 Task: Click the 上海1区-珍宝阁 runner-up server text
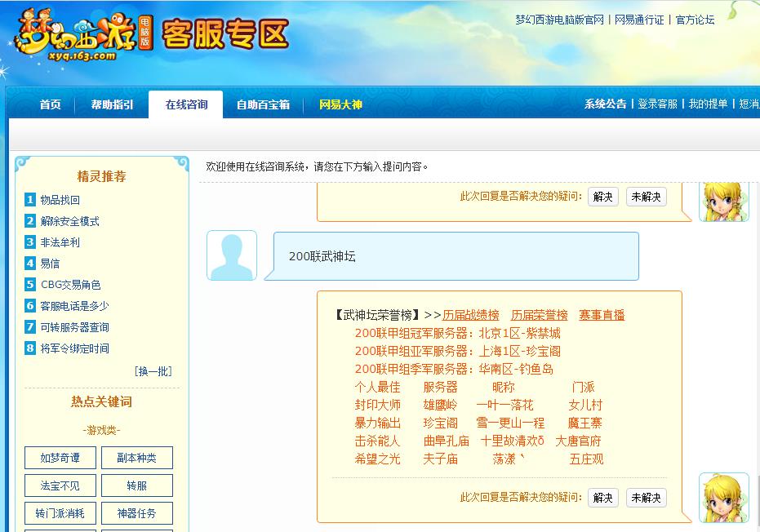(x=519, y=352)
